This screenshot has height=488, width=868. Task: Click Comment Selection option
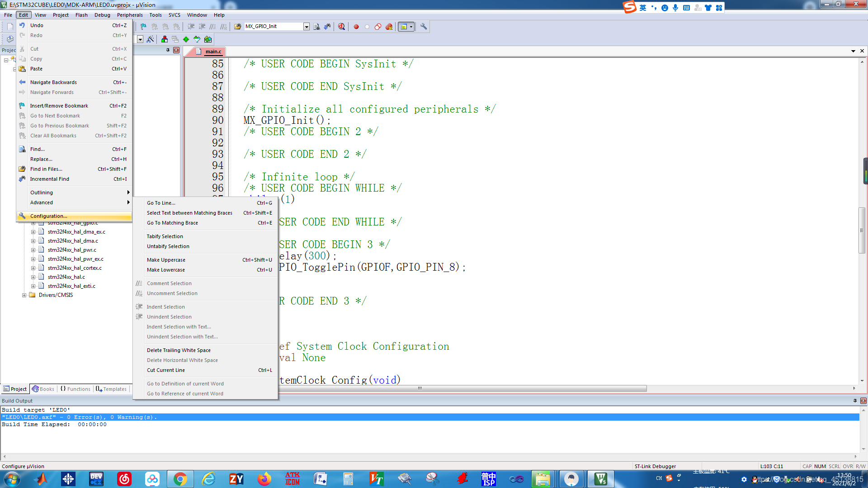[169, 283]
